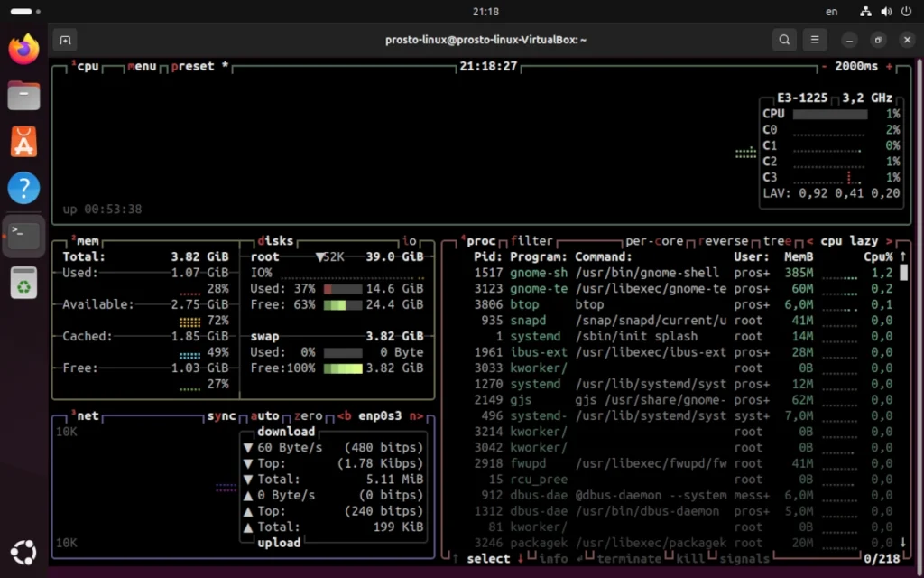
Task: Select the packagek process row
Action: pyautogui.click(x=684, y=543)
